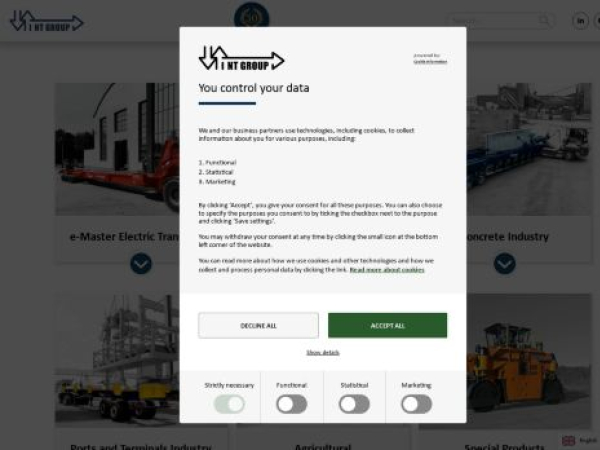Click the Concrete Industry heading

[x=507, y=236]
